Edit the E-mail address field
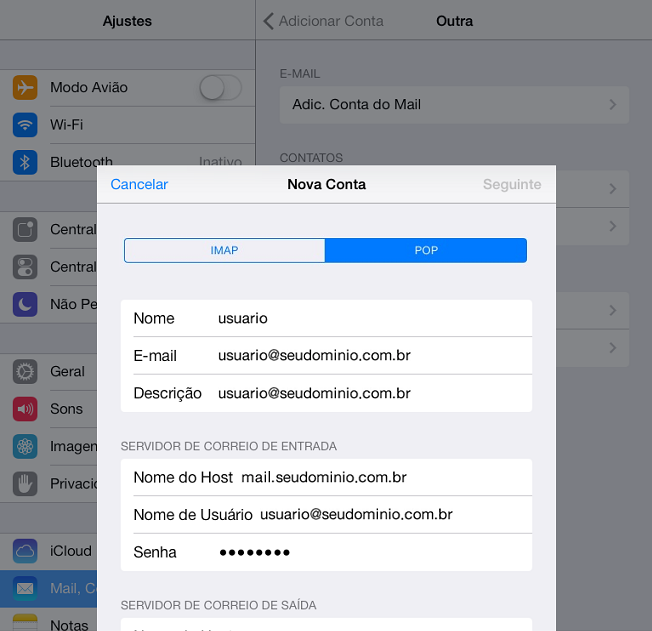 coord(370,356)
